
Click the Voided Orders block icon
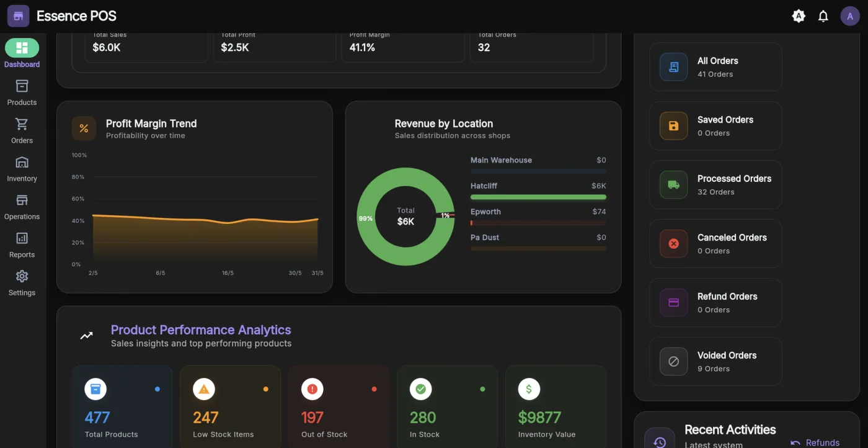[673, 361]
